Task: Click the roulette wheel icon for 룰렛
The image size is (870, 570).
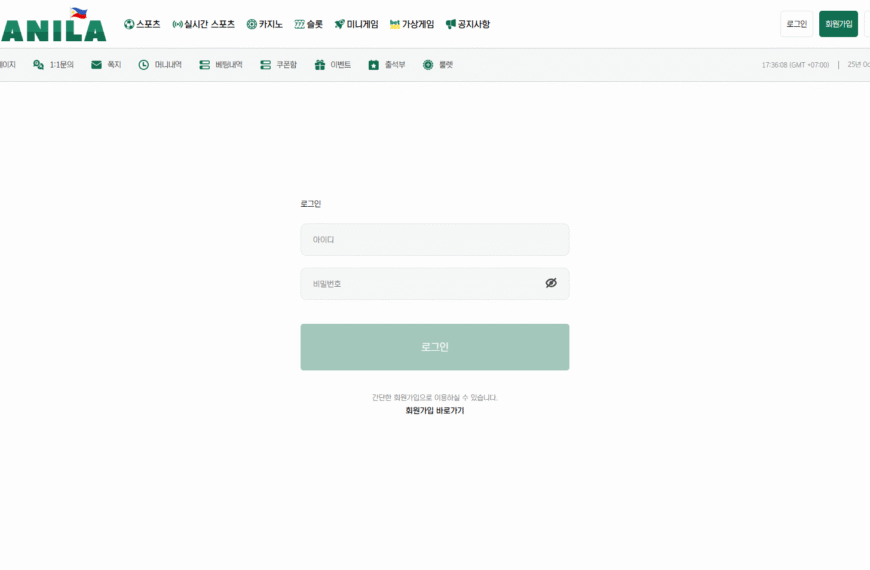Action: (428, 65)
